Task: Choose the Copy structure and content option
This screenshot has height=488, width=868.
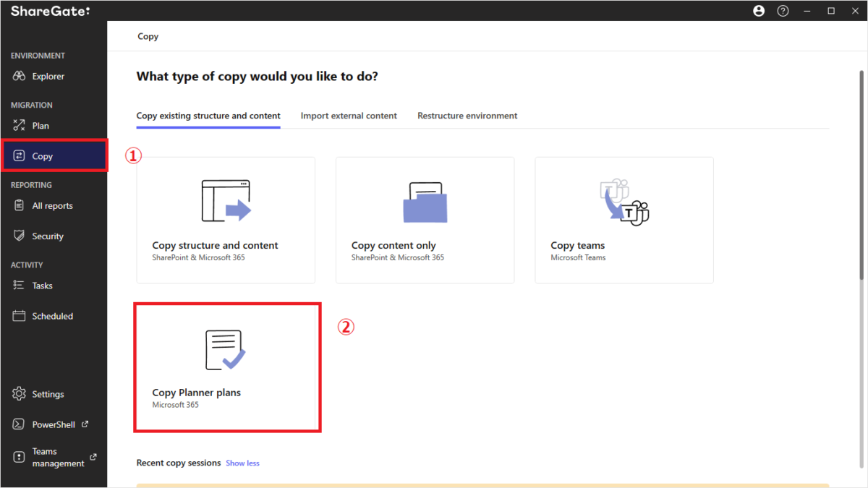Action: 226,220
